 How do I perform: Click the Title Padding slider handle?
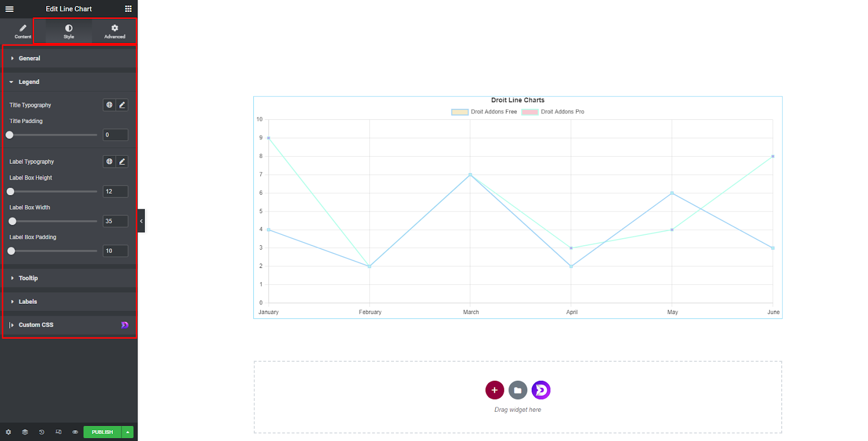click(9, 135)
